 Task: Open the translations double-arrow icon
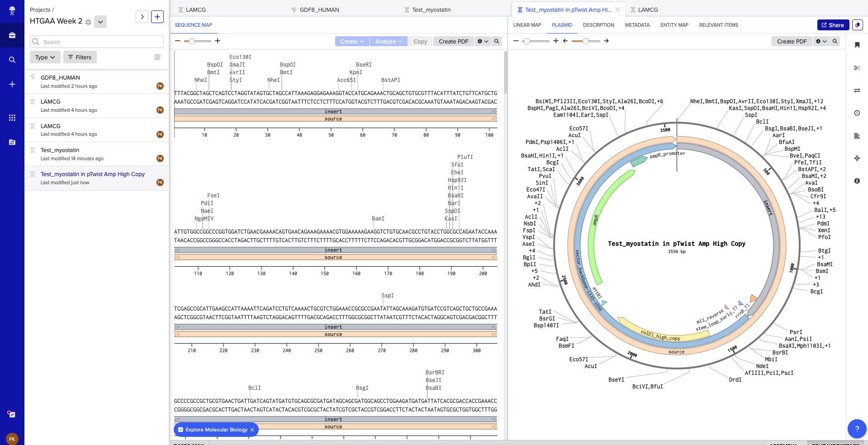(x=856, y=90)
